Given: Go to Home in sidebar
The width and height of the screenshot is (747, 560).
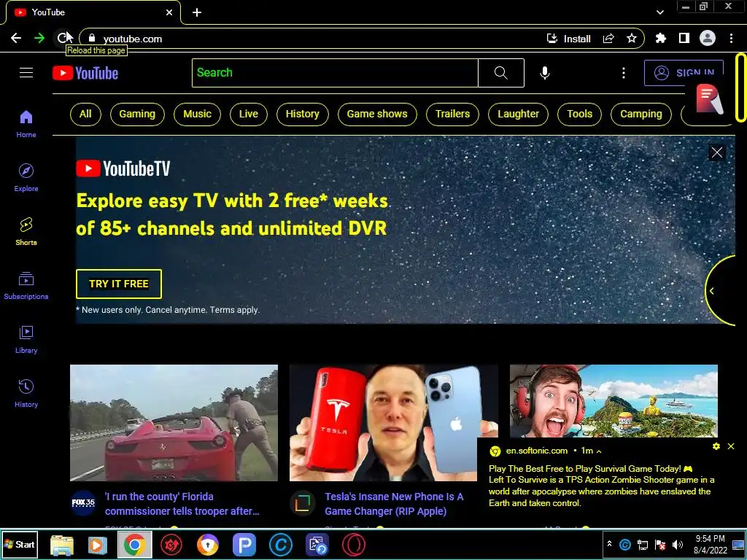Looking at the screenshot, I should [26, 124].
